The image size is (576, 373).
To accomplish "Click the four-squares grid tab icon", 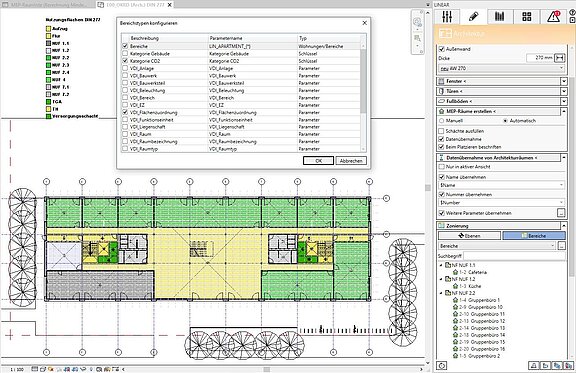I will click(526, 17).
